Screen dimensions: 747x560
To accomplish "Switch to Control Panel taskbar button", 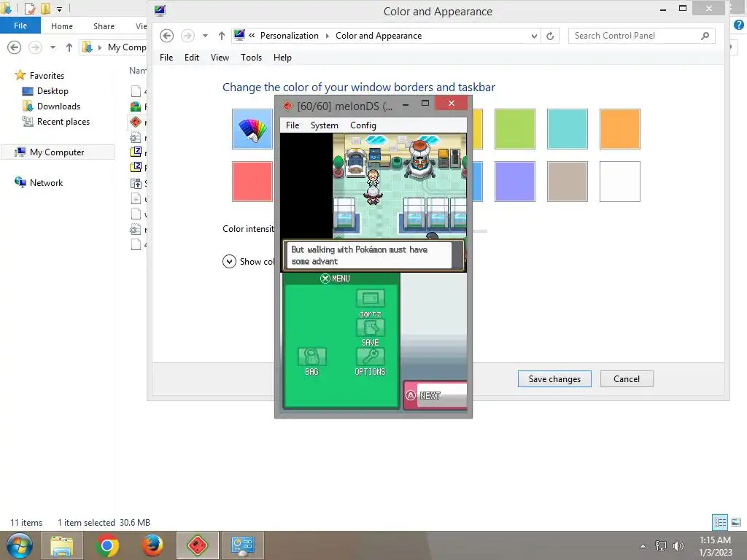I will 242,545.
